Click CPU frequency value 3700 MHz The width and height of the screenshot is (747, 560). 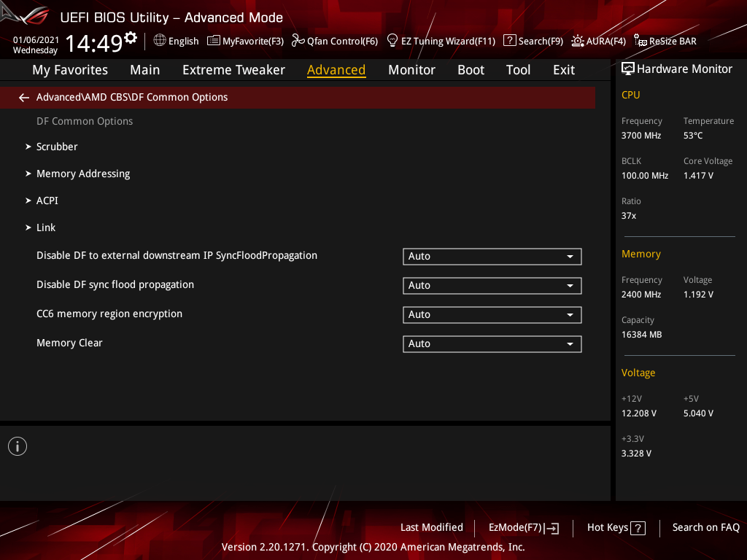641,136
